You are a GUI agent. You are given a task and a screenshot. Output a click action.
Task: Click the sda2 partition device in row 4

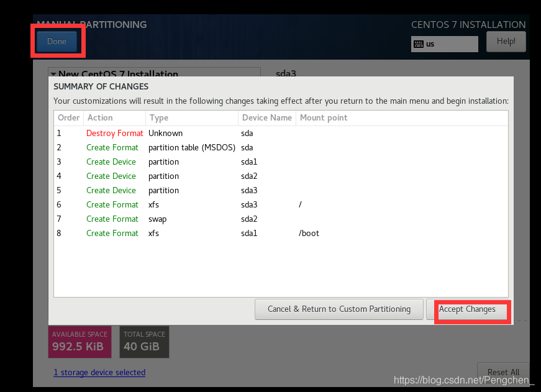[x=249, y=176]
